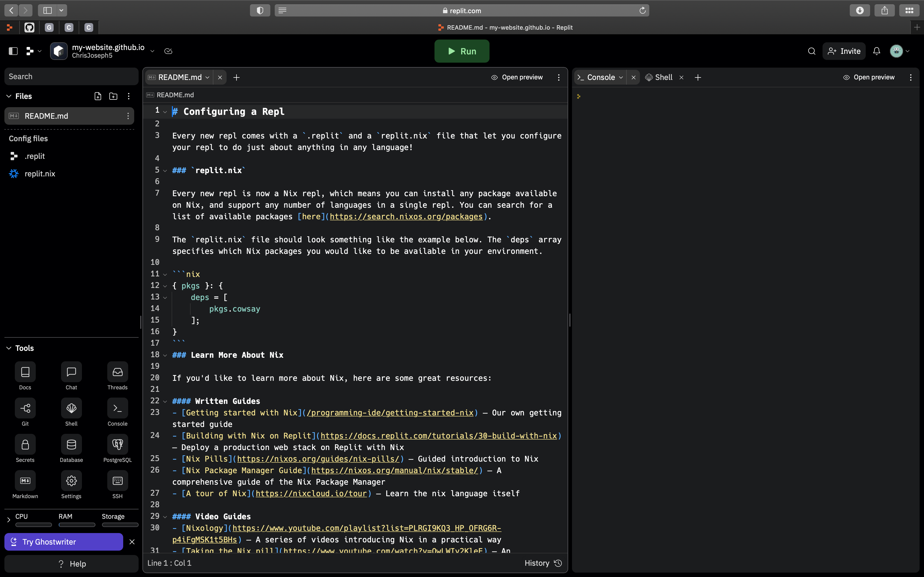This screenshot has width=924, height=577.
Task: Click the new folder icon in Files
Action: [113, 96]
